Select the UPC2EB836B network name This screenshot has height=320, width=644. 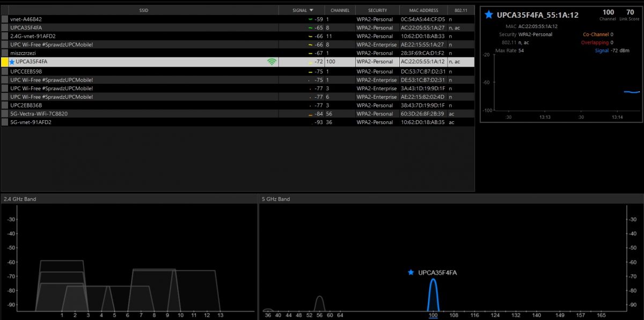[26, 105]
